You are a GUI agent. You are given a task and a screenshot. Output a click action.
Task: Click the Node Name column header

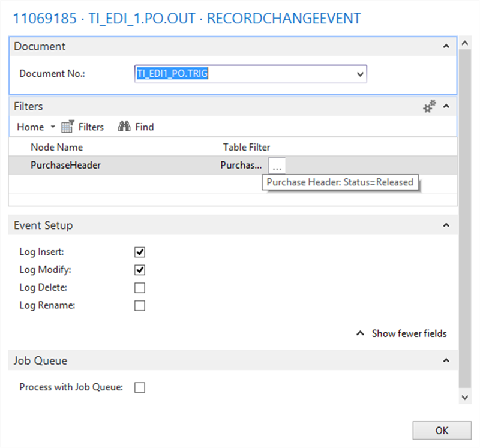pos(56,147)
